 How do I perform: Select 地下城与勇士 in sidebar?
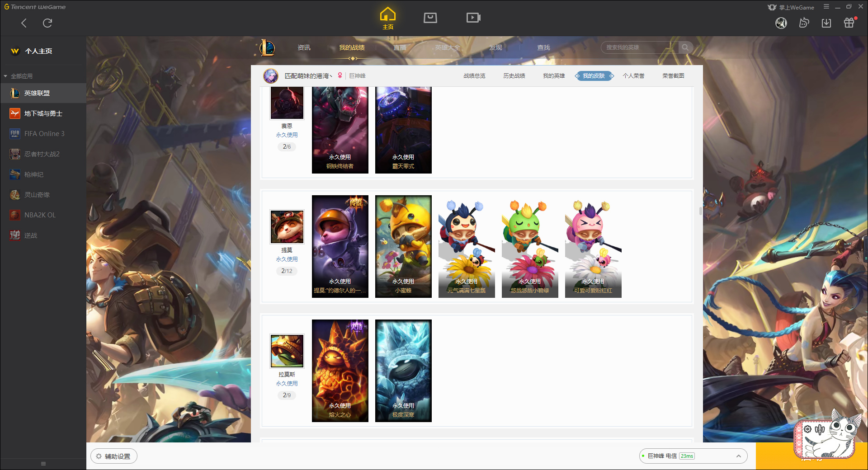[x=43, y=113]
